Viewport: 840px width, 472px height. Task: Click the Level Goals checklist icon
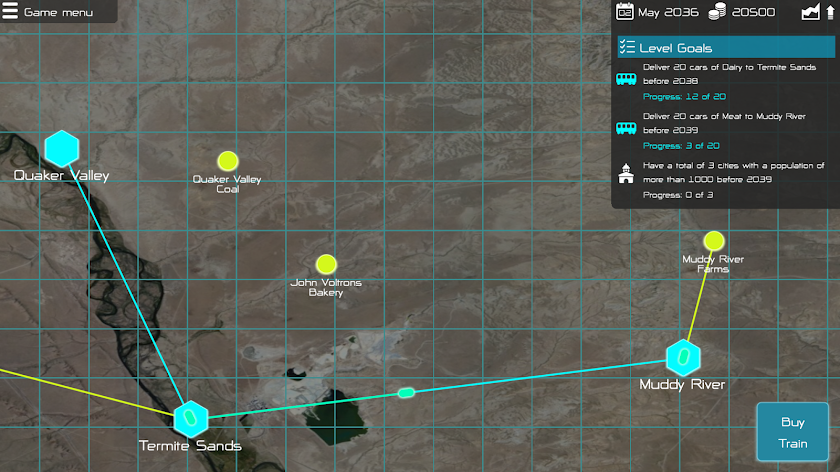[627, 47]
